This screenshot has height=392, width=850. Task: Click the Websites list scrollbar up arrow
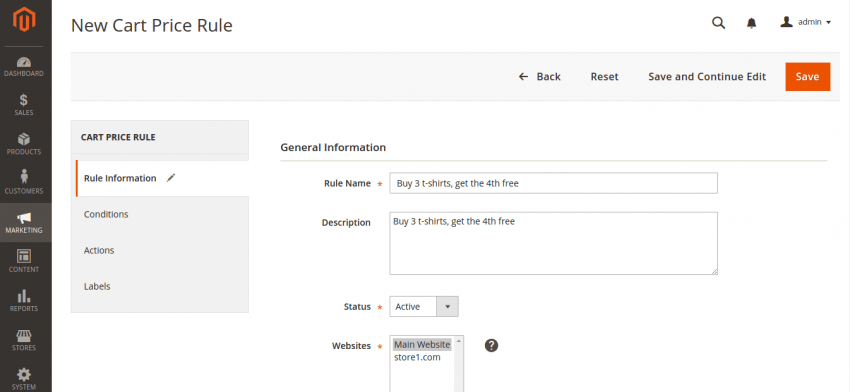[459, 341]
